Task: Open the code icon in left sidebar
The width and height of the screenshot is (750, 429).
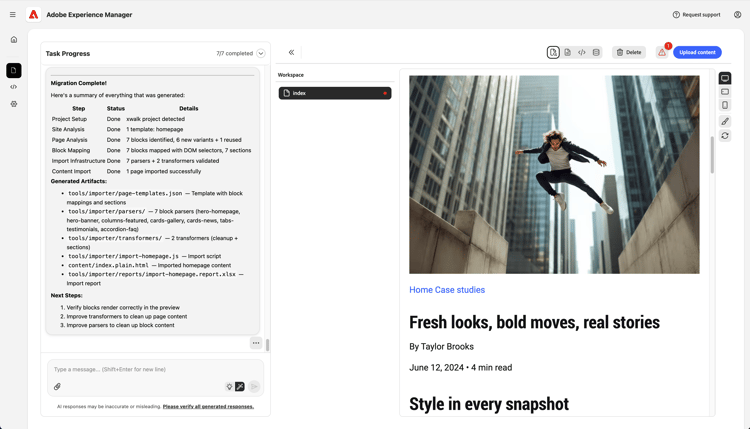Action: pyautogui.click(x=14, y=87)
